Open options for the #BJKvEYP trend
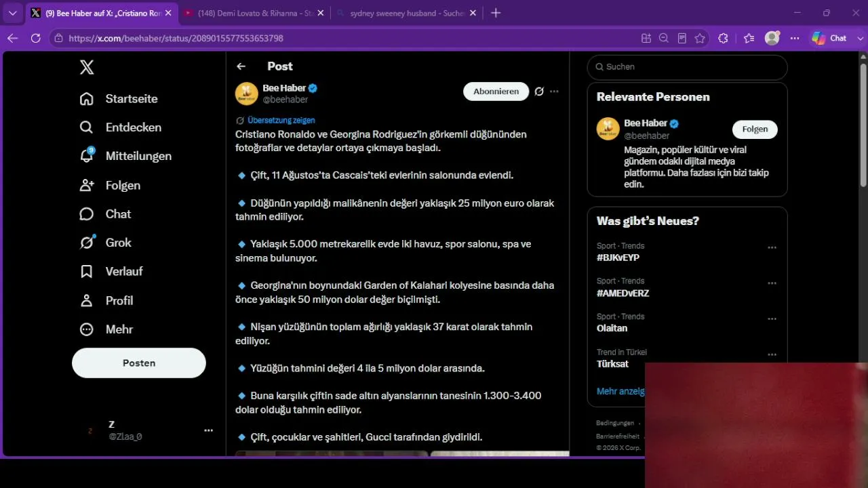 pyautogui.click(x=772, y=248)
